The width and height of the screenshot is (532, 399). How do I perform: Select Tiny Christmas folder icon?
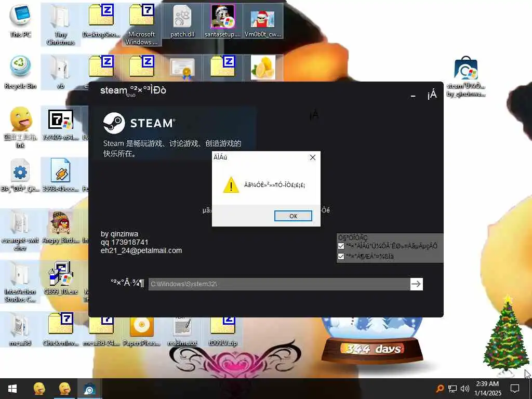coord(60,24)
